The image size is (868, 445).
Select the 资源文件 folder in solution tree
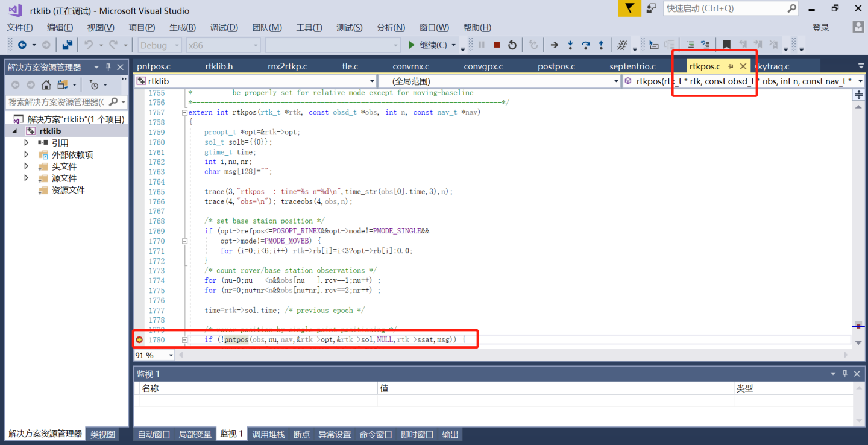coord(68,190)
